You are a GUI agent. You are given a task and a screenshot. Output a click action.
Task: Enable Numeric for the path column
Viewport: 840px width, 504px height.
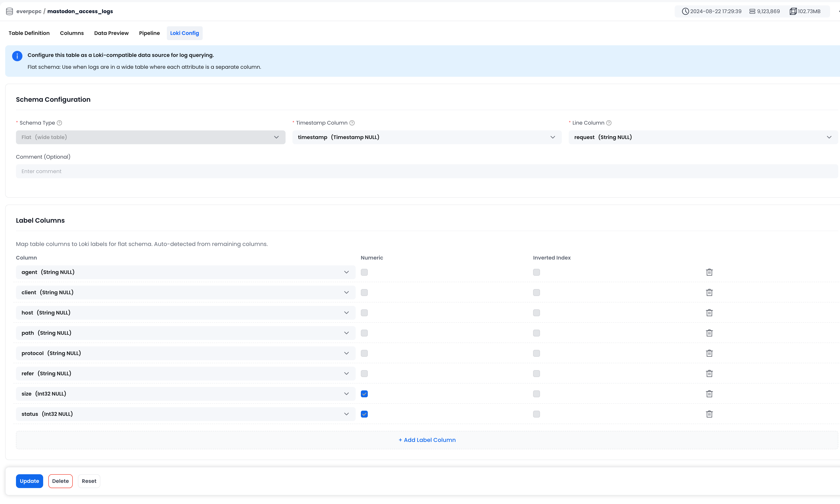(364, 333)
